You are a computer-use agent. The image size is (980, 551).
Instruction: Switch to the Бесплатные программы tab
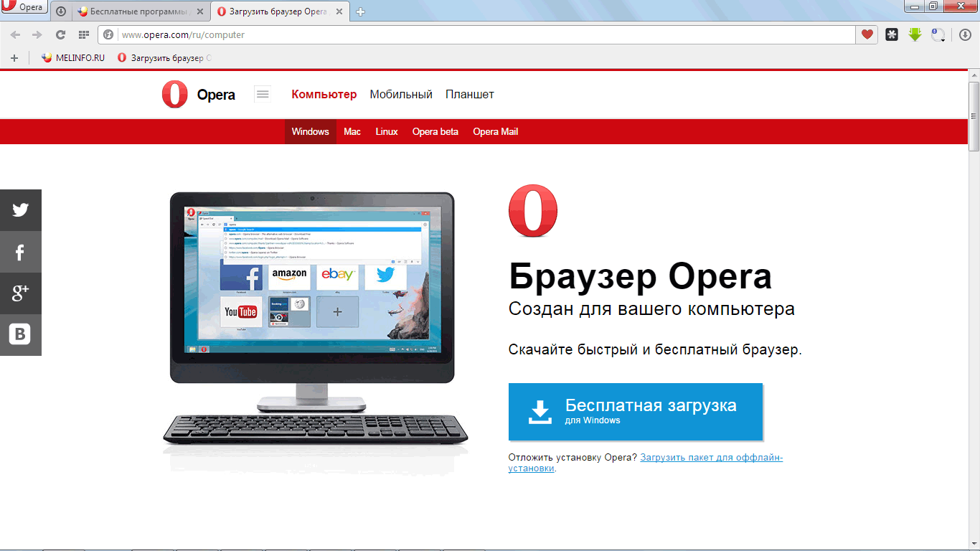pyautogui.click(x=139, y=11)
